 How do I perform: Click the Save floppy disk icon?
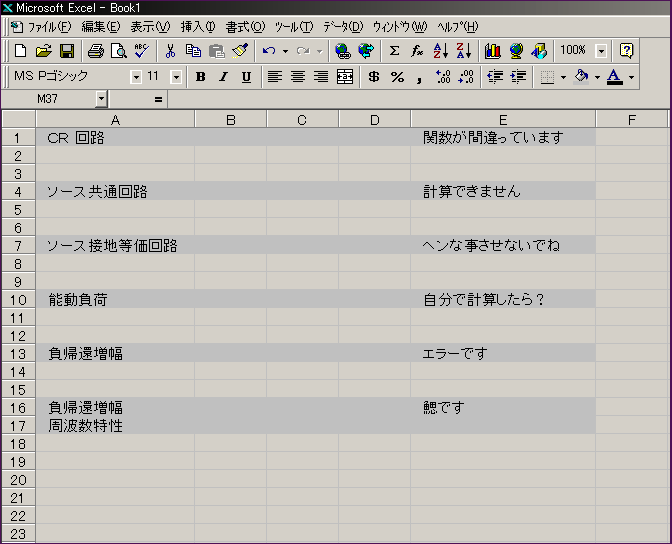point(67,50)
